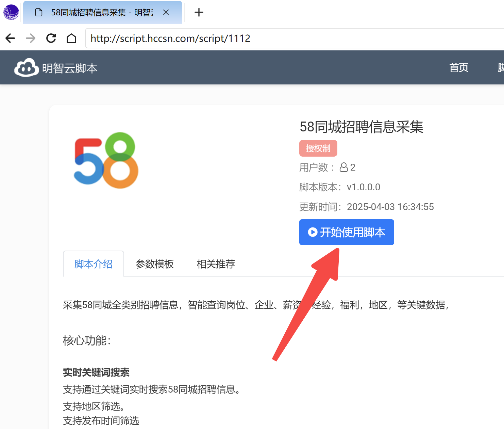Image resolution: width=504 pixels, height=429 pixels.
Task: Click the 明智云脚本 site name
Action: click(70, 68)
